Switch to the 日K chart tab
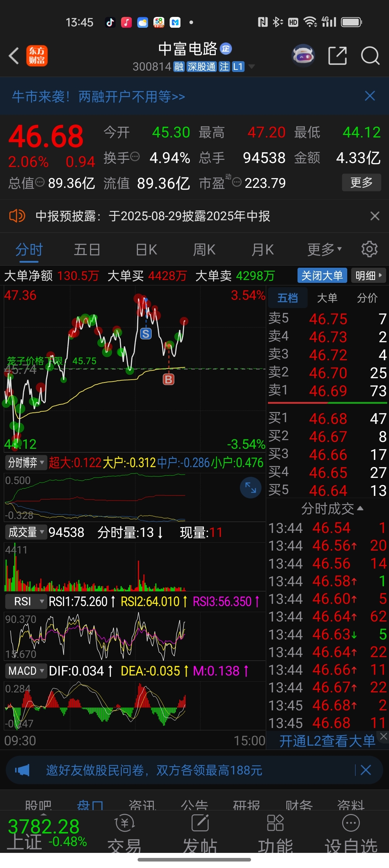This screenshot has height=868, width=389. (146, 249)
